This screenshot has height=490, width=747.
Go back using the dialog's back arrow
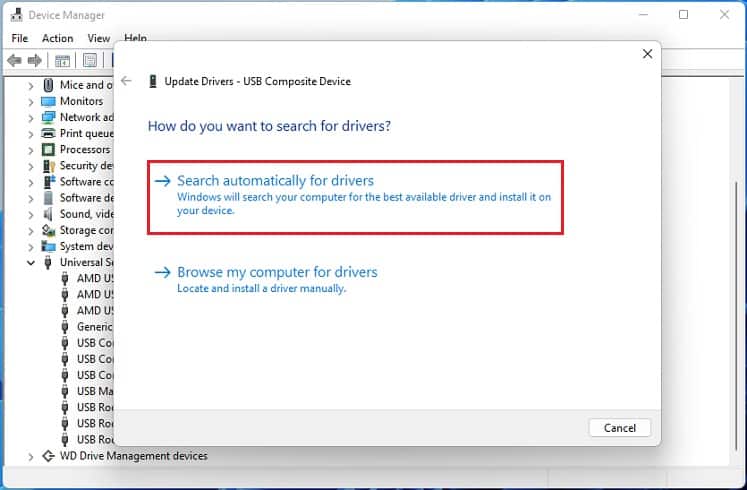click(126, 81)
